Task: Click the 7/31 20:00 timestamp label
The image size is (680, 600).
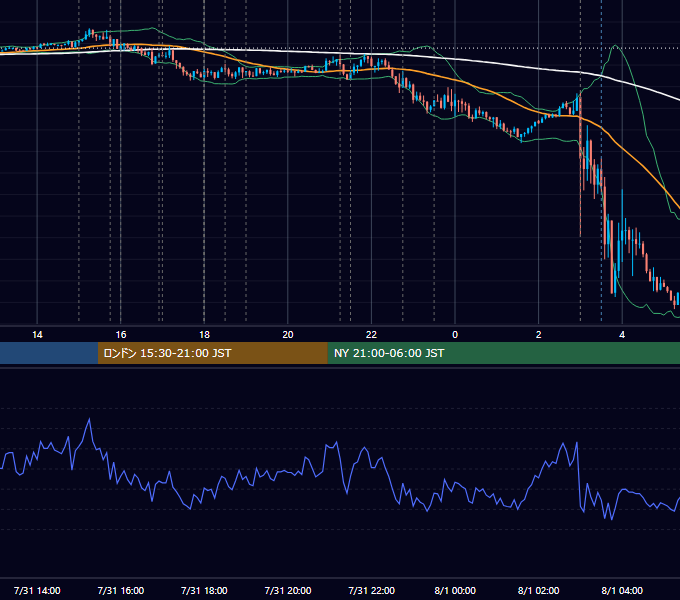Action: click(288, 590)
